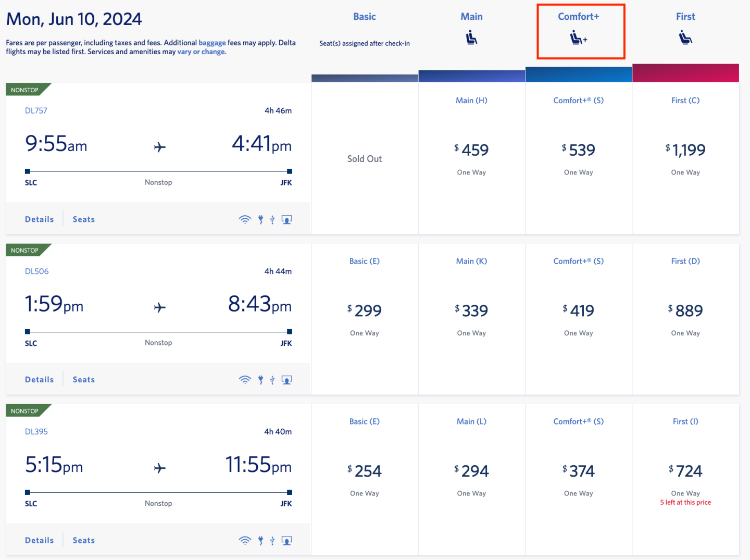The width and height of the screenshot is (750, 560).
Task: Click the Wi-Fi icon for flight DL395
Action: [244, 540]
